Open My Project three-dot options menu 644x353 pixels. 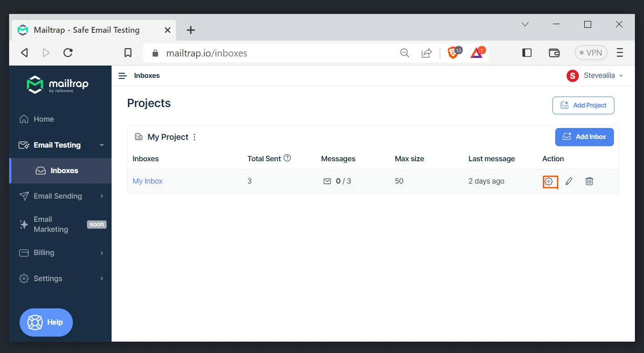click(194, 137)
